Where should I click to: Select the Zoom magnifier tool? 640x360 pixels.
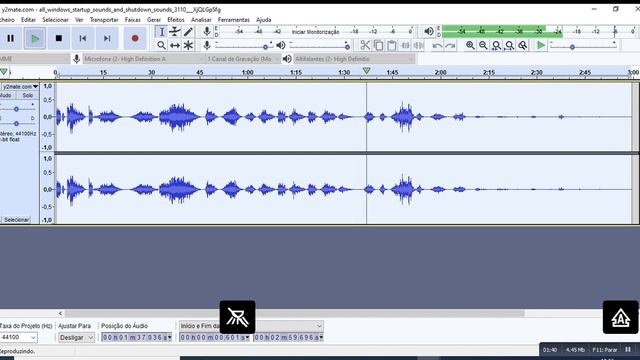coord(161,45)
